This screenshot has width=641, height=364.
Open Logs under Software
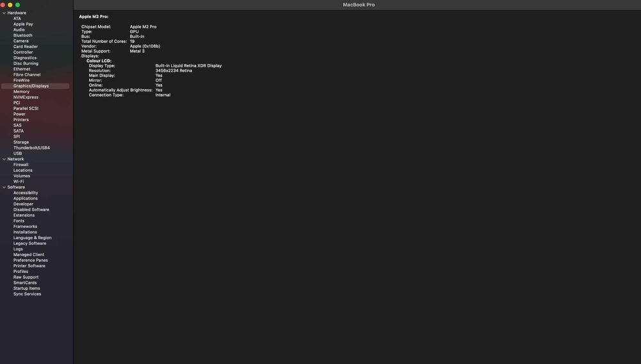tap(18, 249)
